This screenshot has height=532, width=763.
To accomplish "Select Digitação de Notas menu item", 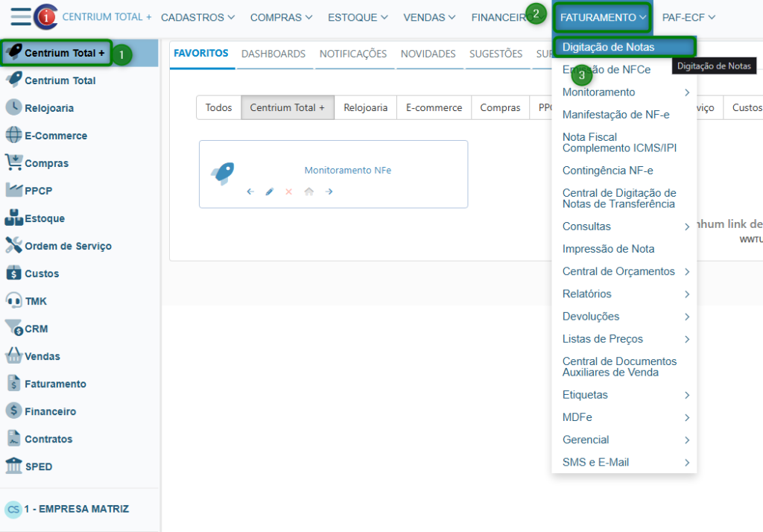I will 608,47.
